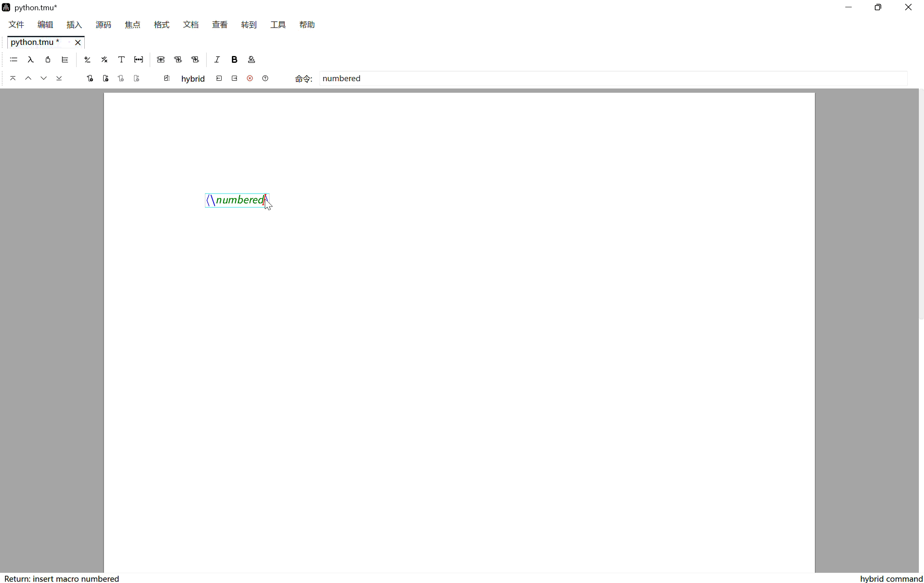Image resolution: width=924 pixels, height=583 pixels.
Task: Expand the previous similar tag chevron
Action: click(28, 78)
